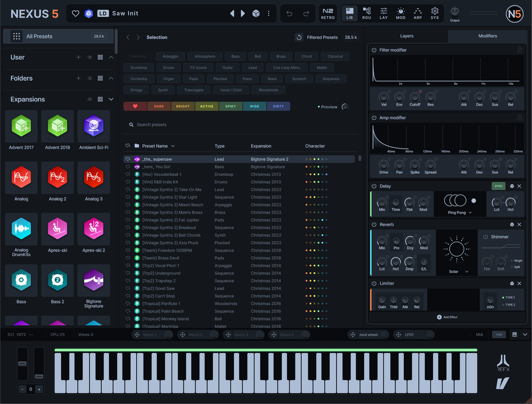The width and height of the screenshot is (532, 404).
Task: Remove the Reverb effect with X
Action: pyautogui.click(x=519, y=225)
